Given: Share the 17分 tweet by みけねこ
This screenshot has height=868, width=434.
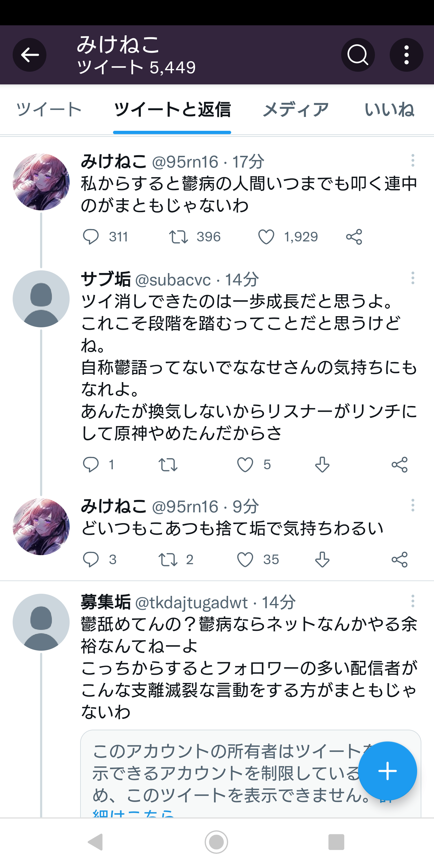Looking at the screenshot, I should tap(354, 237).
